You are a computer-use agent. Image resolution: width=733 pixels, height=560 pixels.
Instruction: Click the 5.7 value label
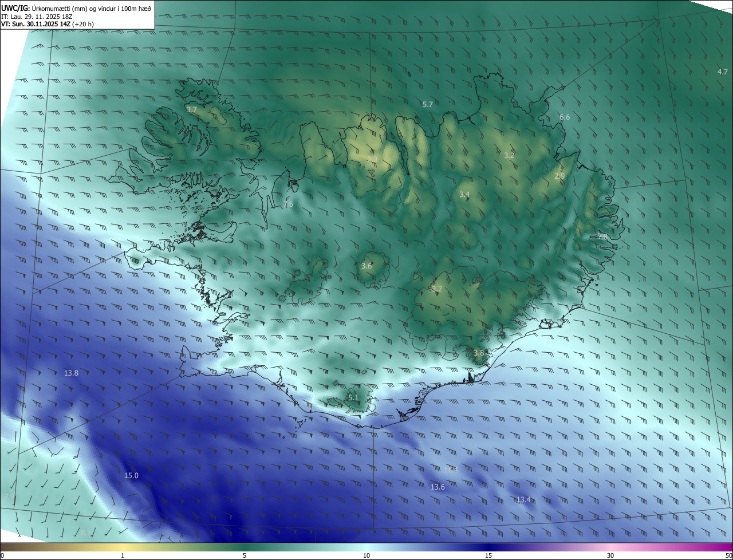427,104
